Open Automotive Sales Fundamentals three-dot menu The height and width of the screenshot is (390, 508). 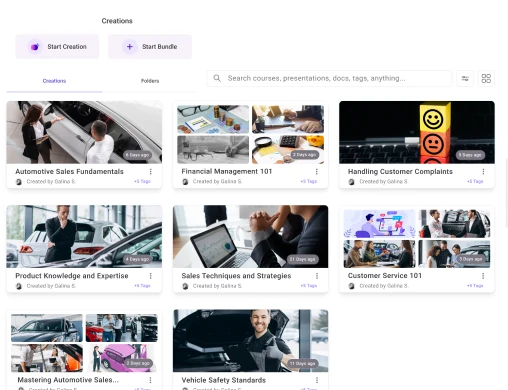(x=150, y=171)
